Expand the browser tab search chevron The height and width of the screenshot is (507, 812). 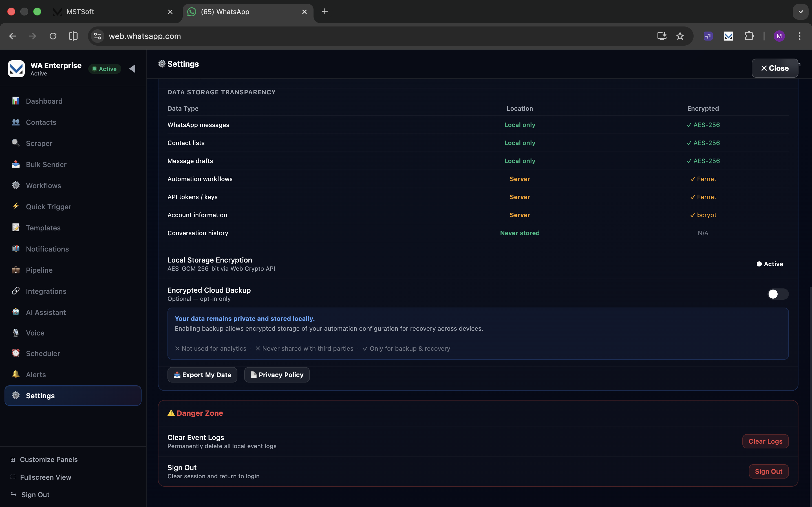pos(800,12)
